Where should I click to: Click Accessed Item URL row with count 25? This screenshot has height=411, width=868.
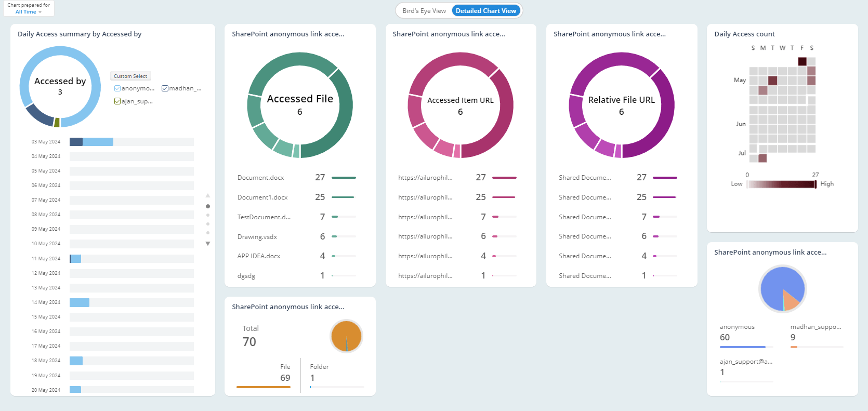(x=457, y=197)
